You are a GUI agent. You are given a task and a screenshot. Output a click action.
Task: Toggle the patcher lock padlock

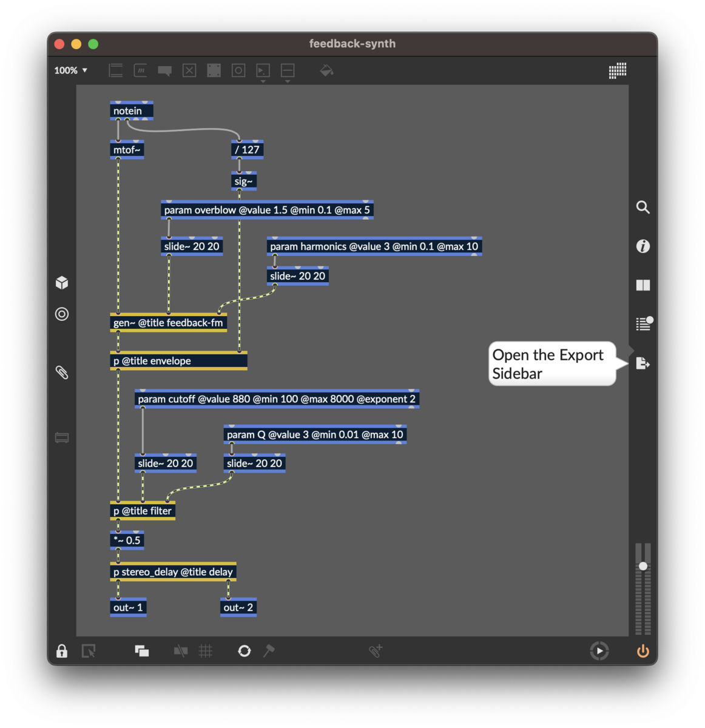click(61, 650)
